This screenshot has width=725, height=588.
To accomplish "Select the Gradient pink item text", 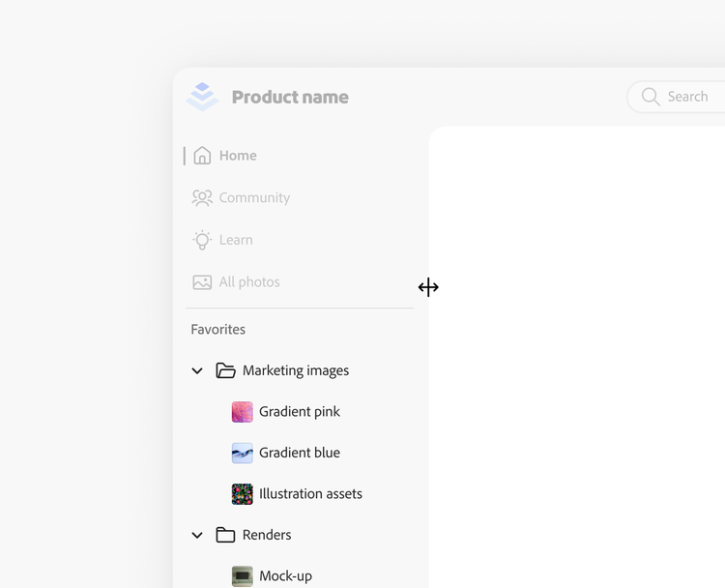I will tap(300, 412).
